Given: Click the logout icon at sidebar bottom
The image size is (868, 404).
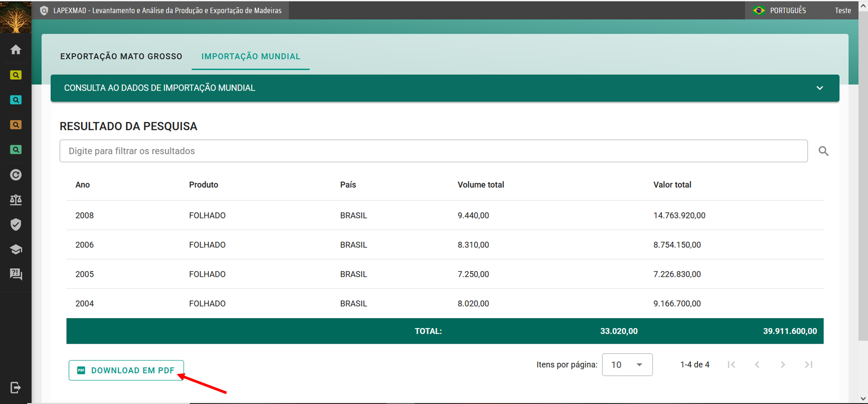Looking at the screenshot, I should [16, 388].
